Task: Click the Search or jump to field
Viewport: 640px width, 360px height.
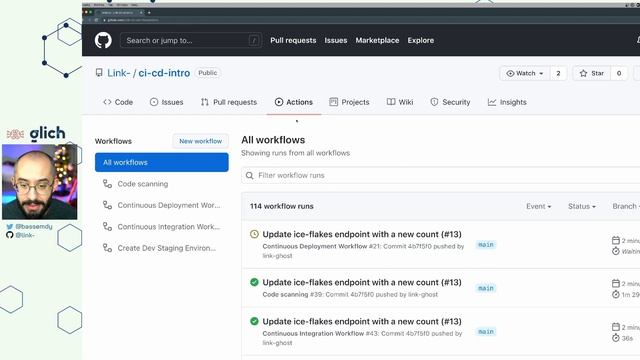Action: [191, 40]
